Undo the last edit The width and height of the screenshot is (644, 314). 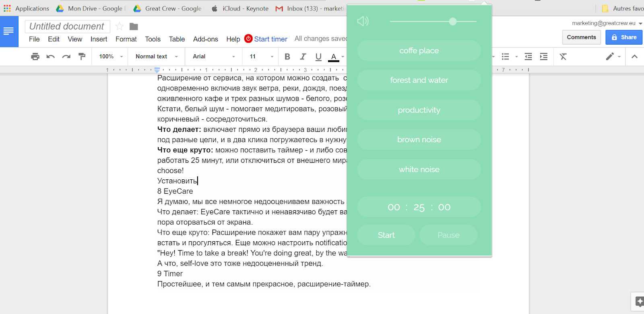(51, 57)
